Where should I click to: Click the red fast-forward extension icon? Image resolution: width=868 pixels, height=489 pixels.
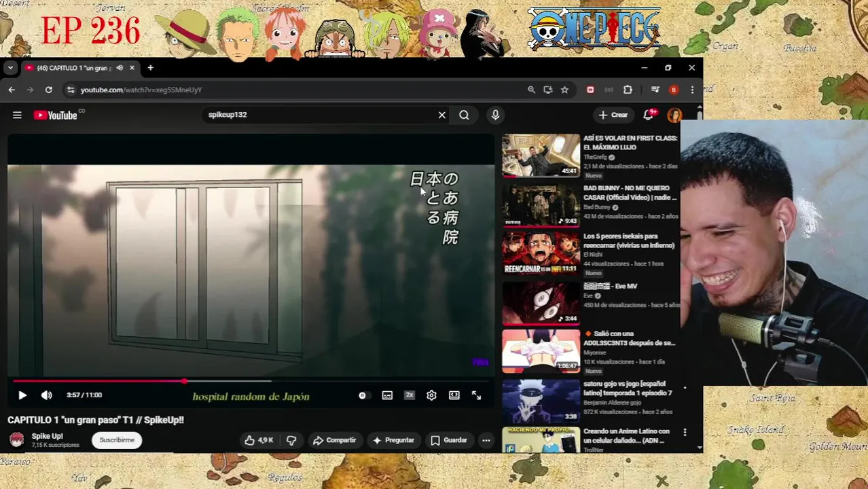point(590,90)
